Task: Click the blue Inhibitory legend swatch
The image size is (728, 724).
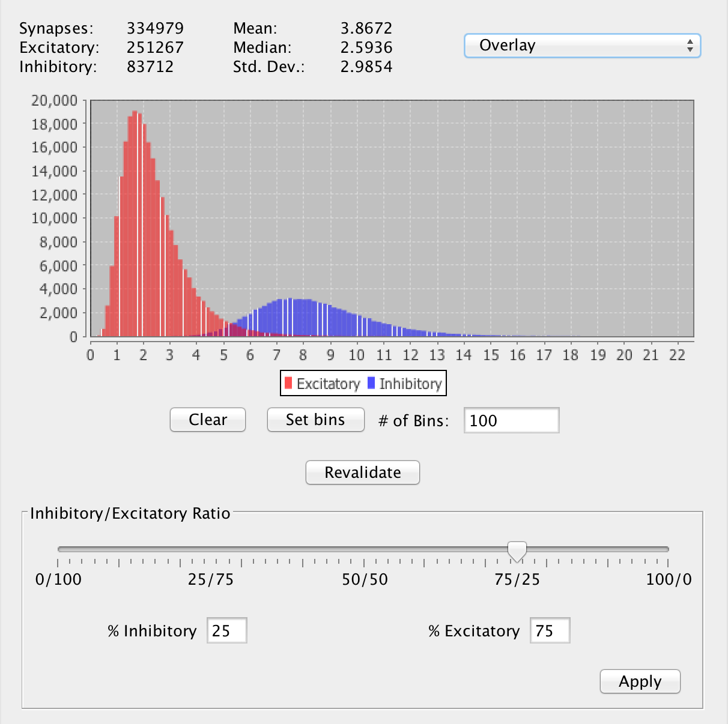Action: click(371, 384)
